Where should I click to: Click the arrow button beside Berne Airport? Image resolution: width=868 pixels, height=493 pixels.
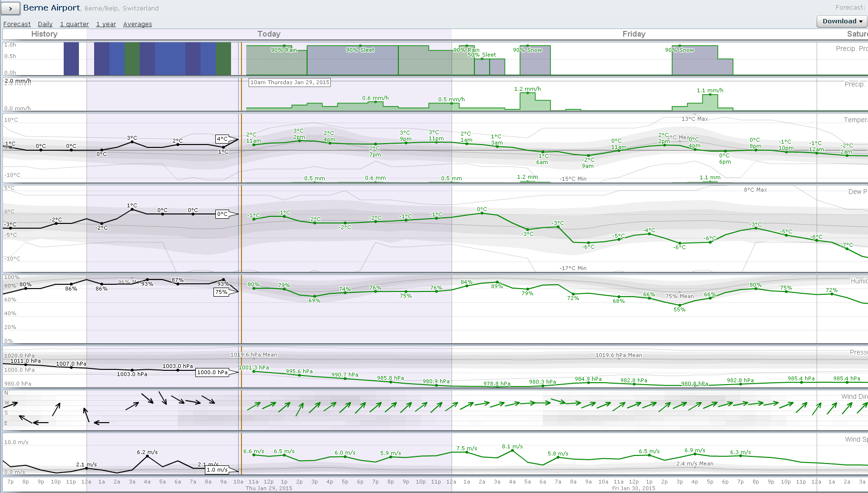click(10, 8)
